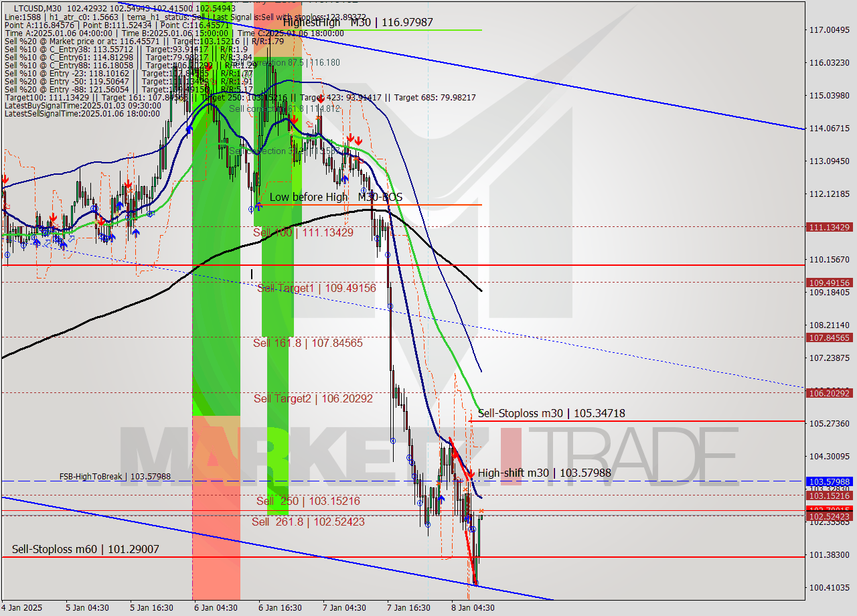This screenshot has height=616, width=857.
Task: Select the Time A:2025.01.06 04:00:00 line
Action: pyautogui.click(x=173, y=33)
